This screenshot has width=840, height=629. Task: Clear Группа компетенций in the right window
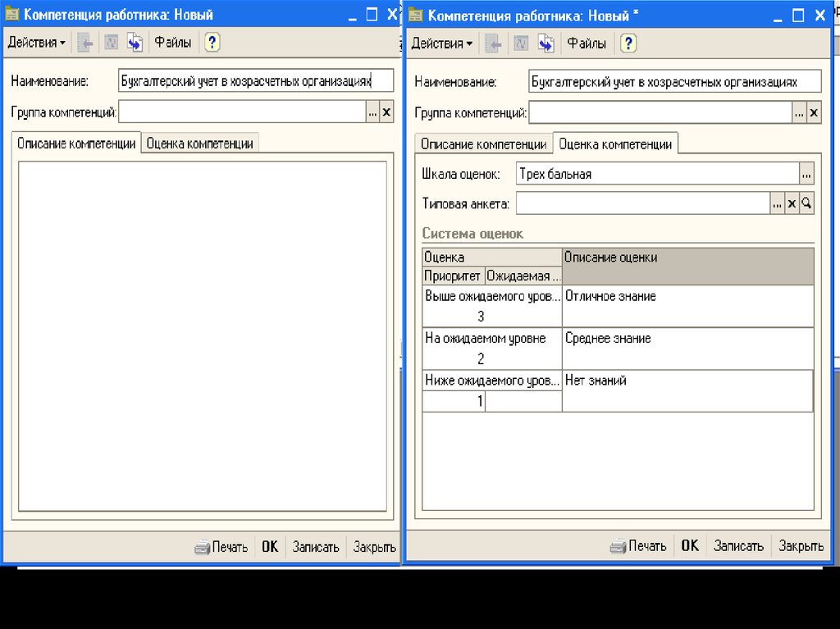tap(814, 113)
